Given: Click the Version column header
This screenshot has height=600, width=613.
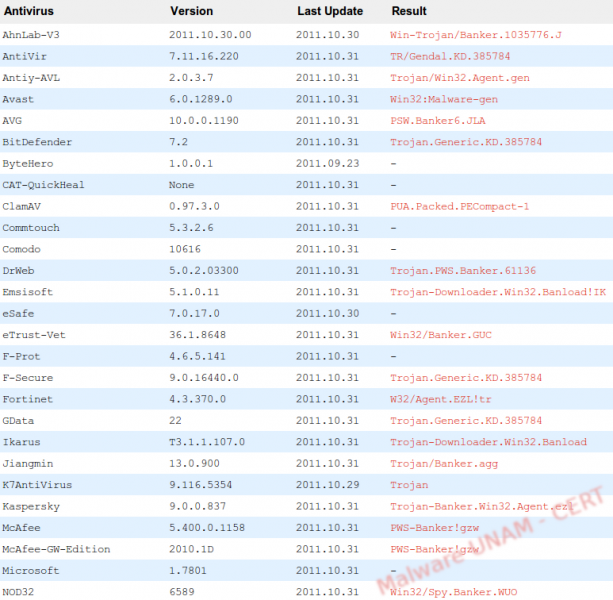Looking at the screenshot, I should click(x=191, y=11).
